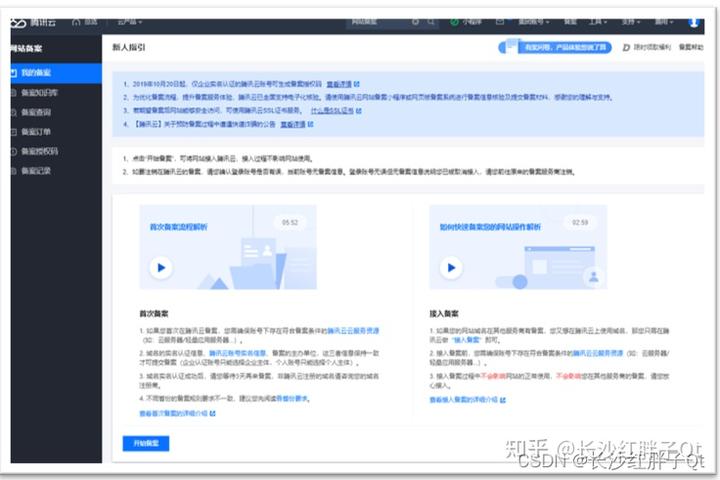Screen dimensions: 720x480
Task: Click external-link icon after notice 4 查看详情
Action: click(x=311, y=124)
